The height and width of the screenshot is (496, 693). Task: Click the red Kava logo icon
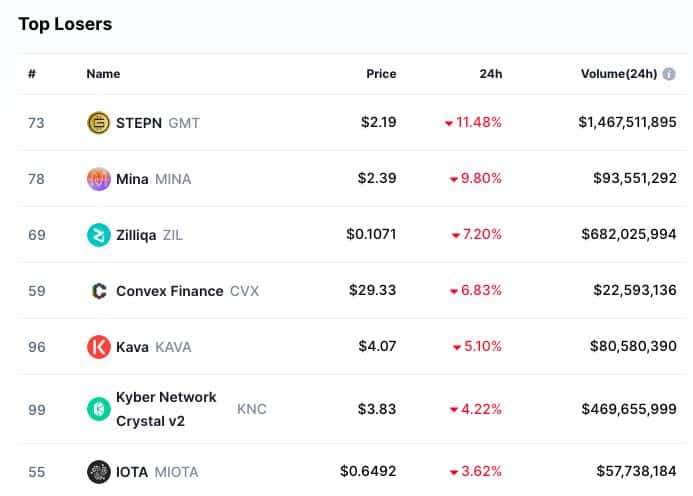[x=99, y=347]
